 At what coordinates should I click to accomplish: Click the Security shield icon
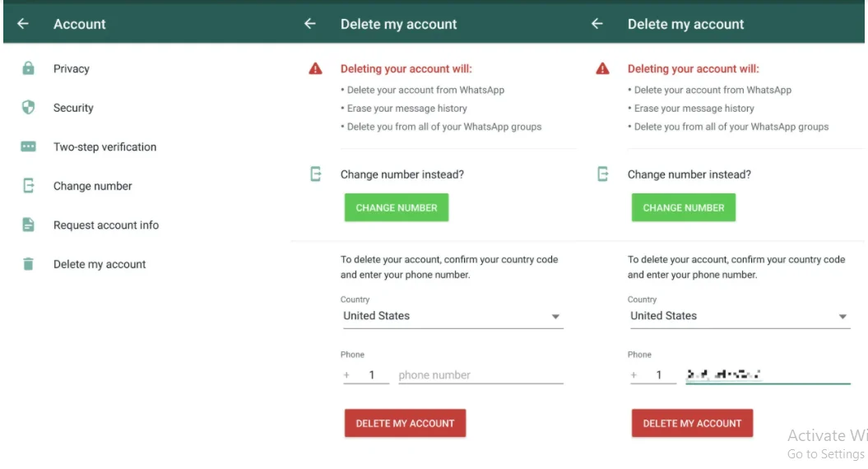28,108
